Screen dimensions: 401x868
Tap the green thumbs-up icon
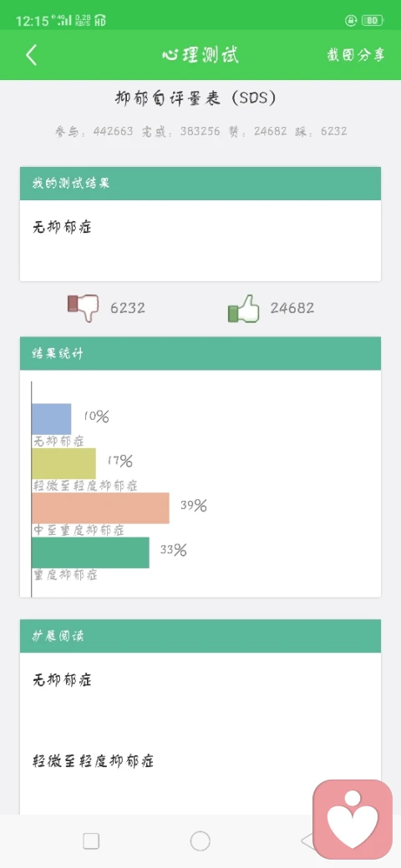[244, 308]
